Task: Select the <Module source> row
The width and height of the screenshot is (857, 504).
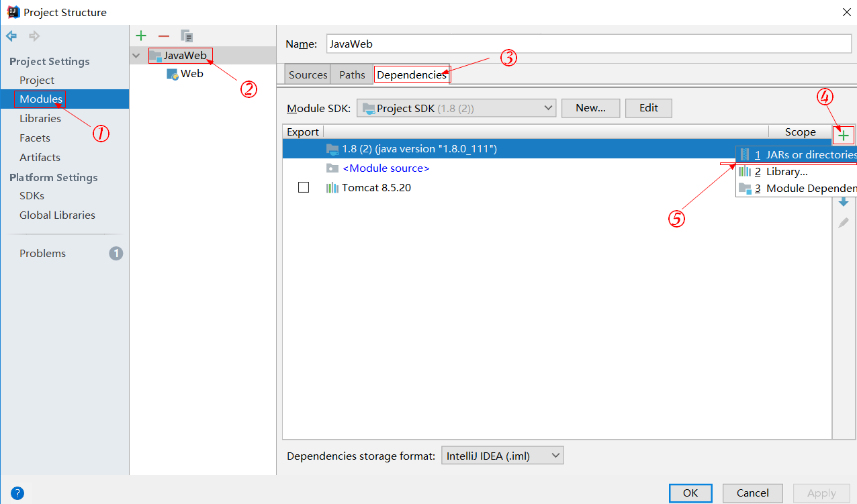Action: click(557, 168)
